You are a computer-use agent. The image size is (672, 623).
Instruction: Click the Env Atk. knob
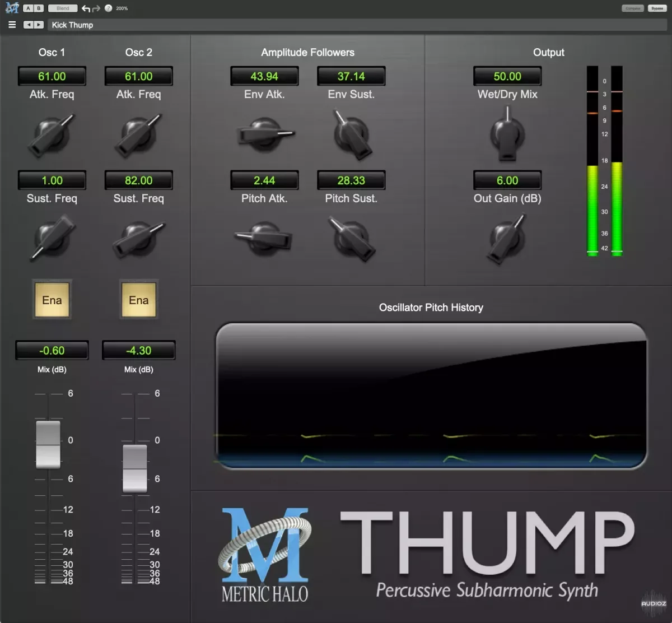point(264,134)
